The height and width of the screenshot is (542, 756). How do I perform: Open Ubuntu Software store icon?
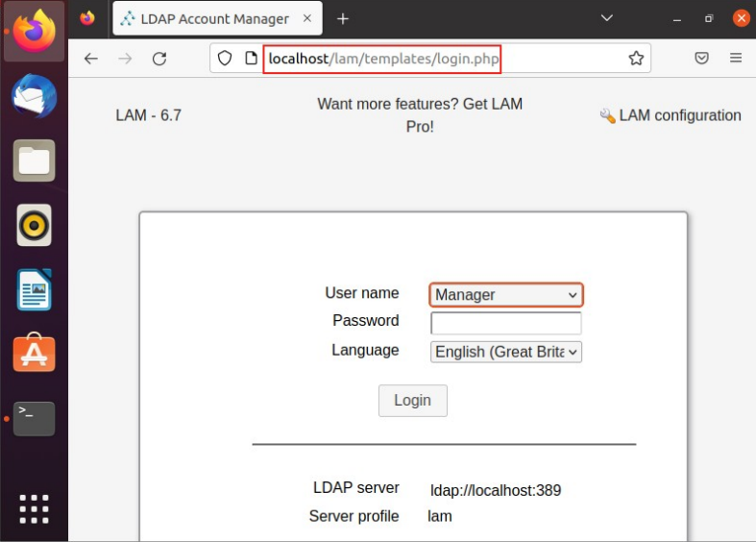tap(34, 353)
